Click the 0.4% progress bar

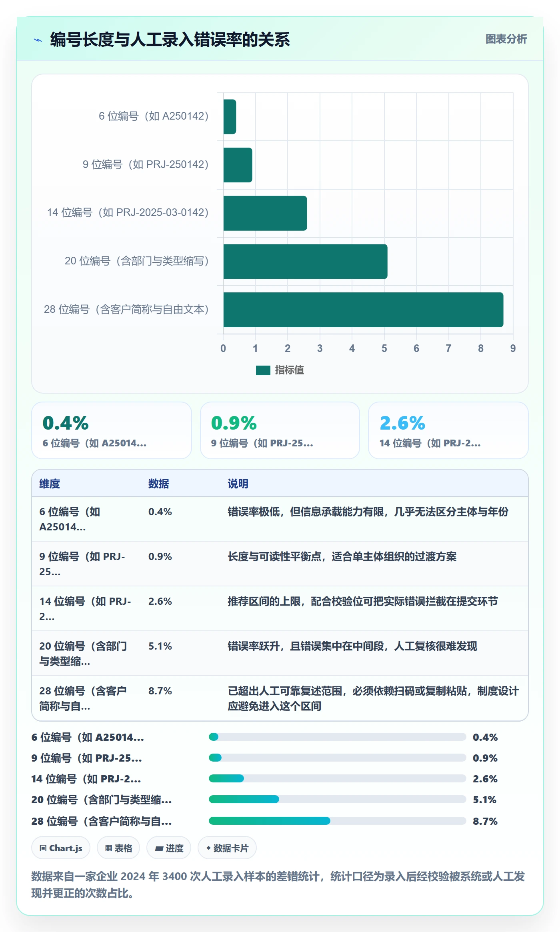pyautogui.click(x=338, y=737)
